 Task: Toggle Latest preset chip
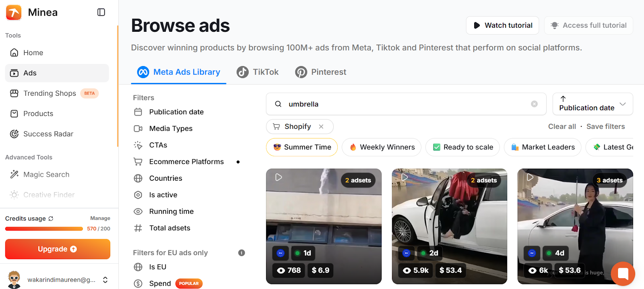coord(610,147)
